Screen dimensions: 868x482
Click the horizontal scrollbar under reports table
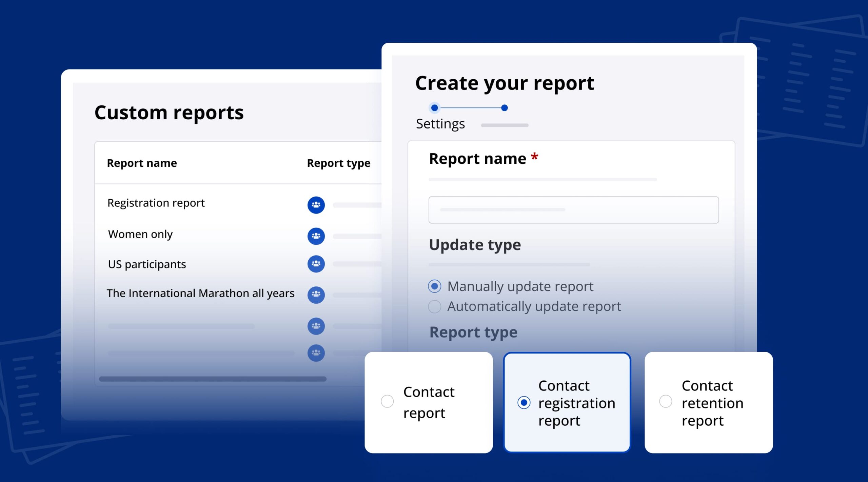tap(213, 379)
